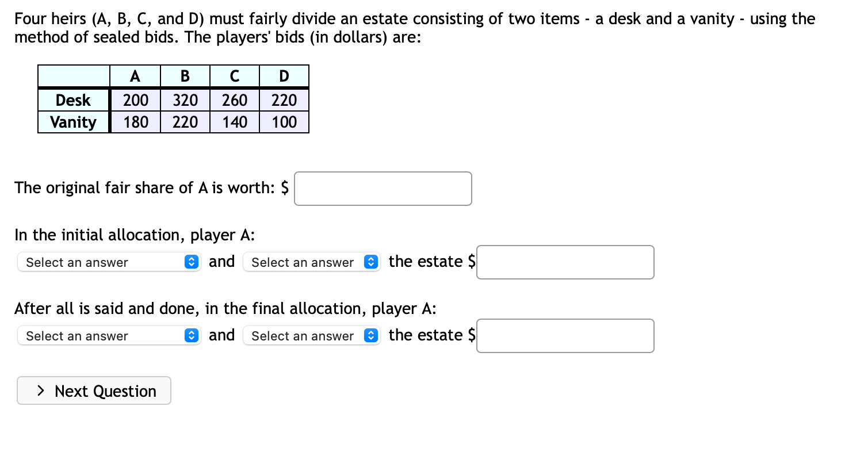Viewport: 868px width, 452px height.
Task: Click column header D in the bids table
Action: [x=284, y=75]
